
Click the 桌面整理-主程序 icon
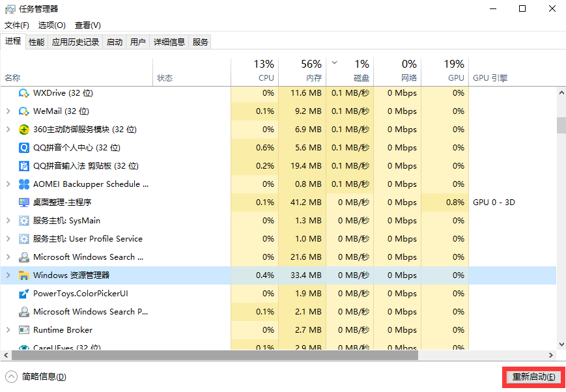pyautogui.click(x=24, y=203)
